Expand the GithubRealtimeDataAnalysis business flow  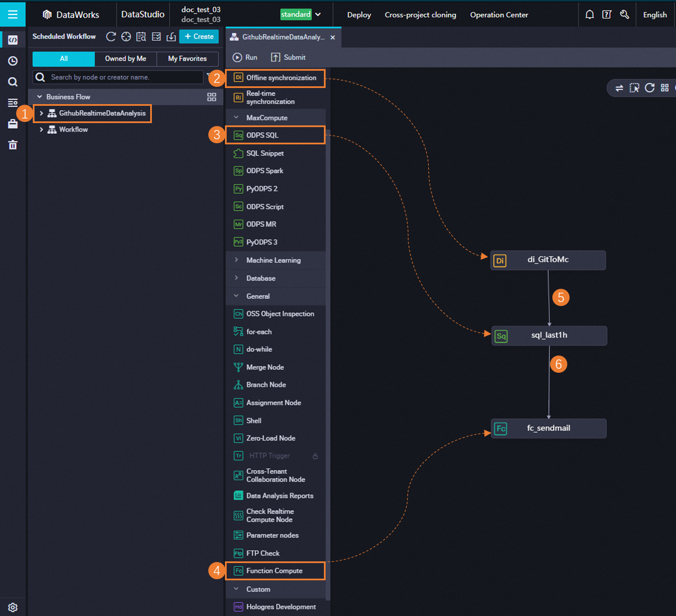coord(41,113)
